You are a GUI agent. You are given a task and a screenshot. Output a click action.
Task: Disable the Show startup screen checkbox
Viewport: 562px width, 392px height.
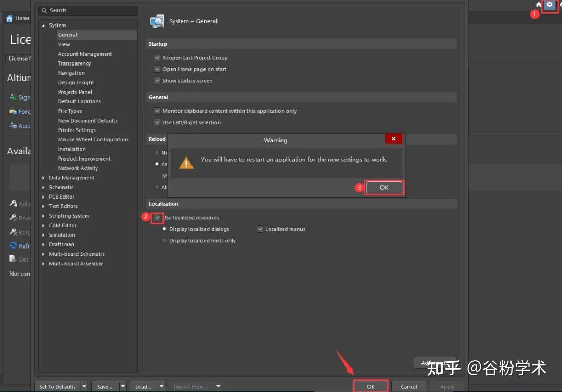[x=157, y=81]
